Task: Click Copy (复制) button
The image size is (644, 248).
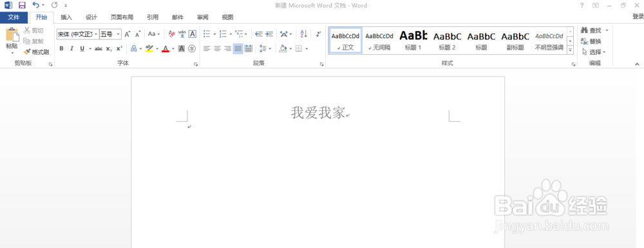Action: (x=33, y=41)
